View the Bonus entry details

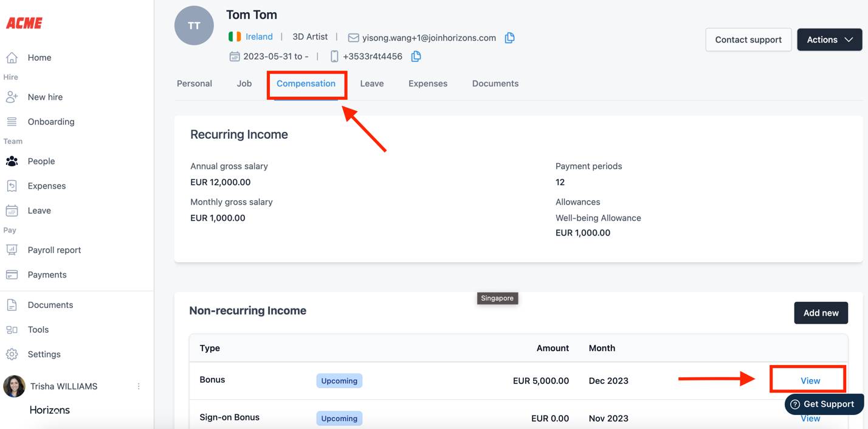tap(810, 381)
